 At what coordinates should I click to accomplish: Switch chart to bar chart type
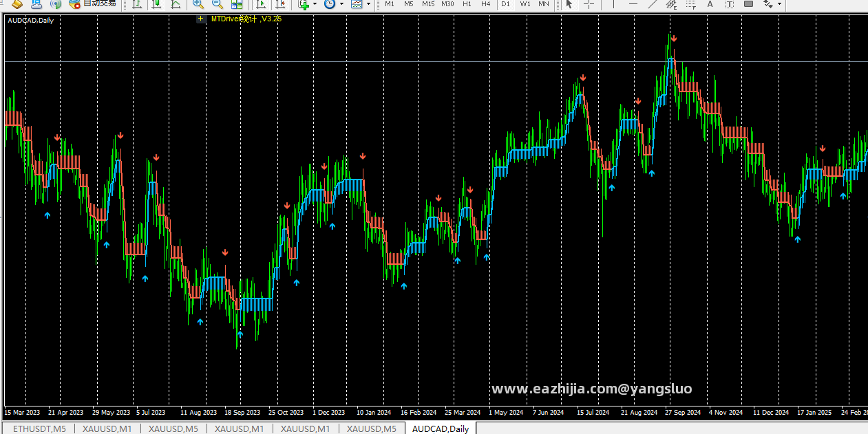[137, 3]
